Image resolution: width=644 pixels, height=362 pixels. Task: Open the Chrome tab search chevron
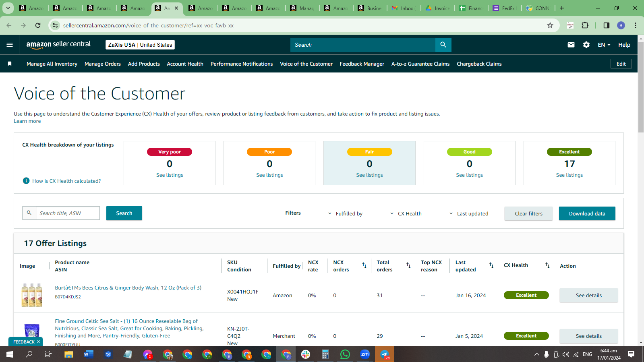point(8,8)
